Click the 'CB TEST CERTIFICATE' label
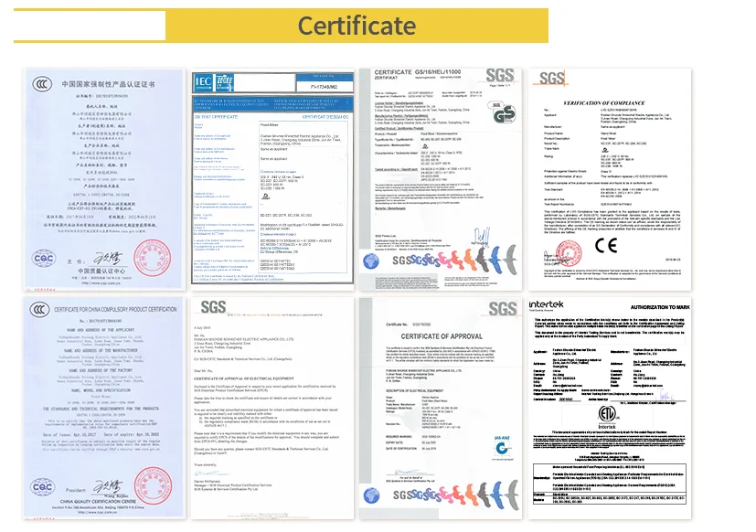756x532 pixels. pyautogui.click(x=216, y=117)
